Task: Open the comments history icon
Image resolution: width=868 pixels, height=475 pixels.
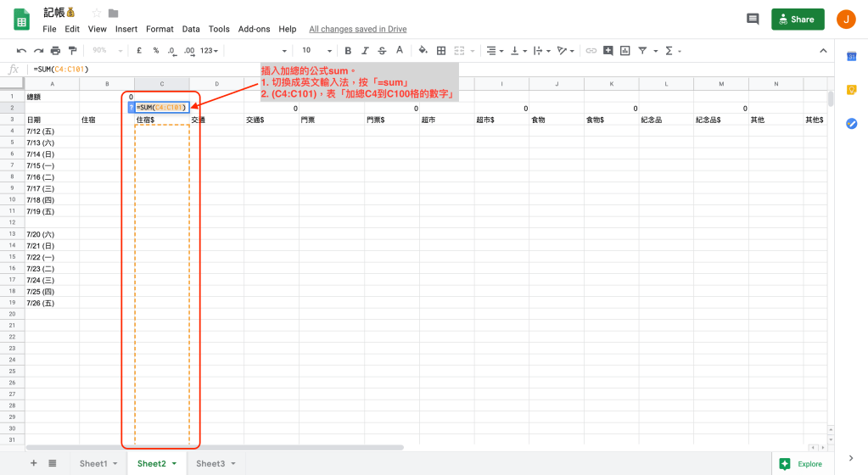Action: click(752, 19)
